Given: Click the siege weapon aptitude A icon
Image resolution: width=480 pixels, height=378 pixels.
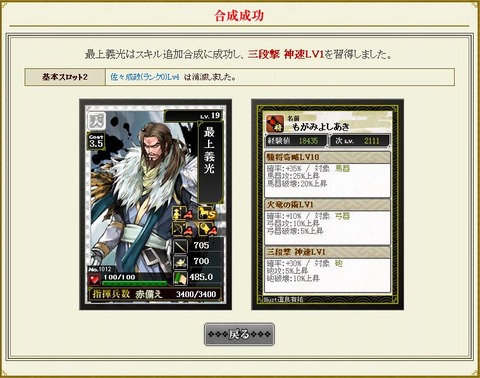Looking at the screenshot, I should pos(207,229).
